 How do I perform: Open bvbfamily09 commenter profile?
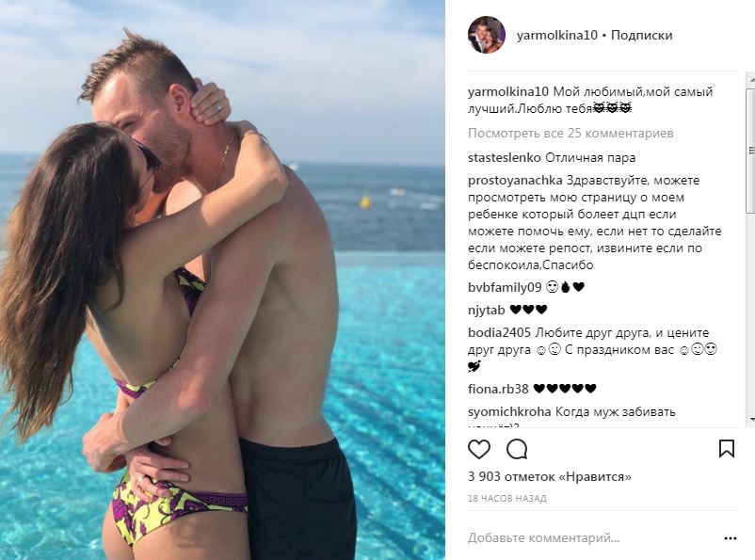tap(505, 287)
